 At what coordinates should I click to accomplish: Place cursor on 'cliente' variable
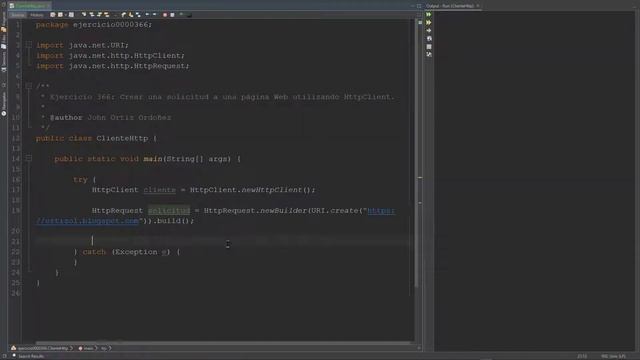[160, 190]
